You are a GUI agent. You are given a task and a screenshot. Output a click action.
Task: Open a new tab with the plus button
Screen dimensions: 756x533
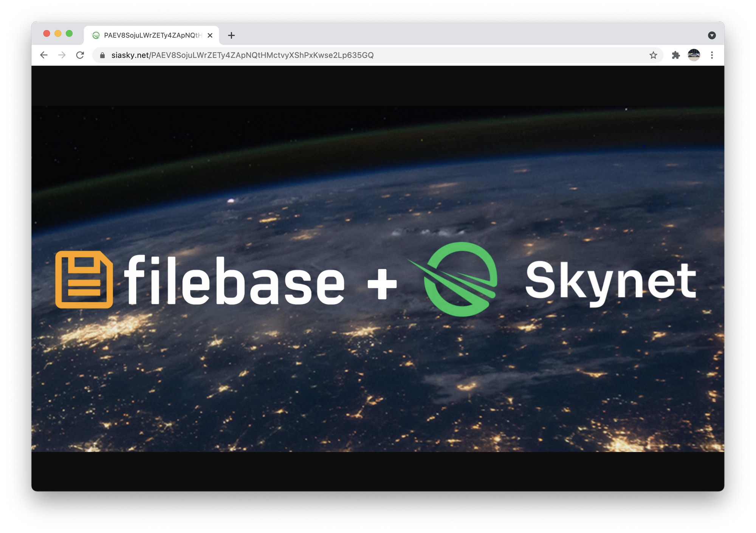pyautogui.click(x=231, y=36)
